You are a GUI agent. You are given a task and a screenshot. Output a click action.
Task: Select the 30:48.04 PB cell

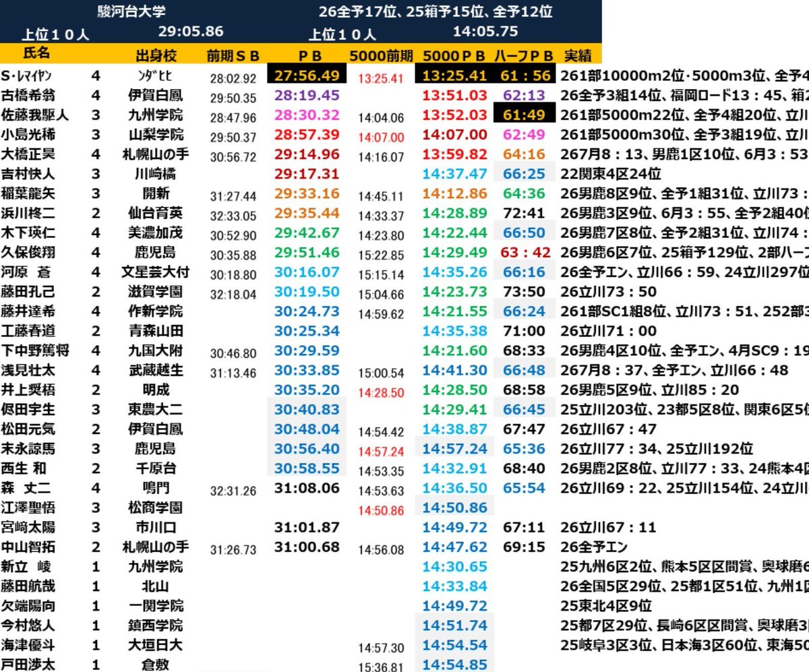coord(307,428)
